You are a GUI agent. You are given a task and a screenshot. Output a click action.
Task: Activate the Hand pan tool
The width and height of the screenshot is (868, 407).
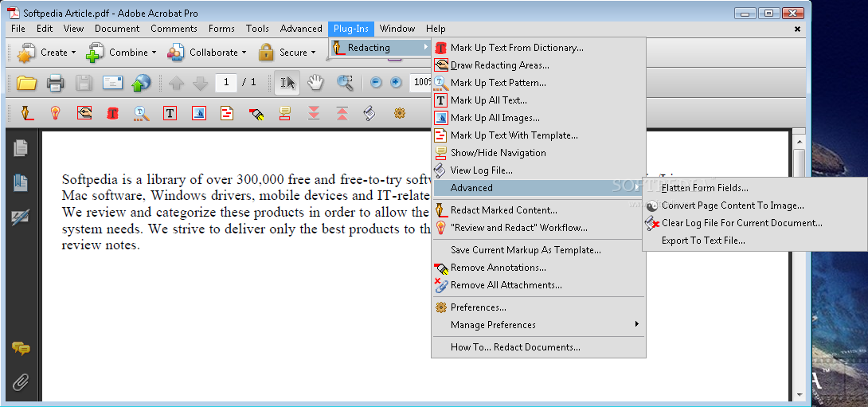click(x=315, y=83)
